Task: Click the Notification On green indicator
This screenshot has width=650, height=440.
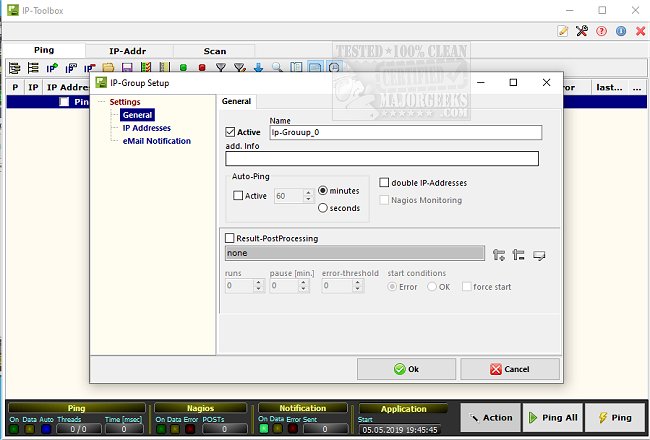Action: (264, 428)
